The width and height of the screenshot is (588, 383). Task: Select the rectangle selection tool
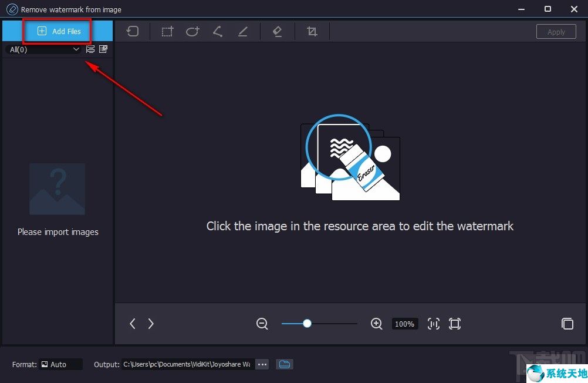point(168,32)
